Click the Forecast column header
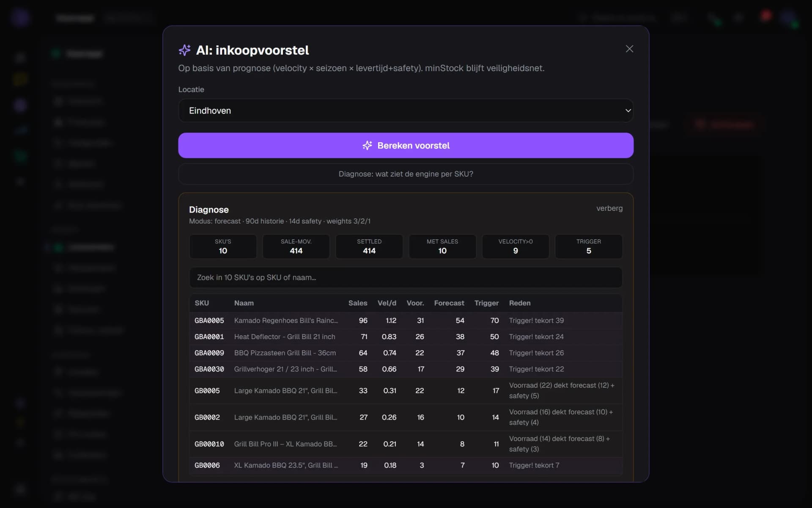 [x=449, y=303]
